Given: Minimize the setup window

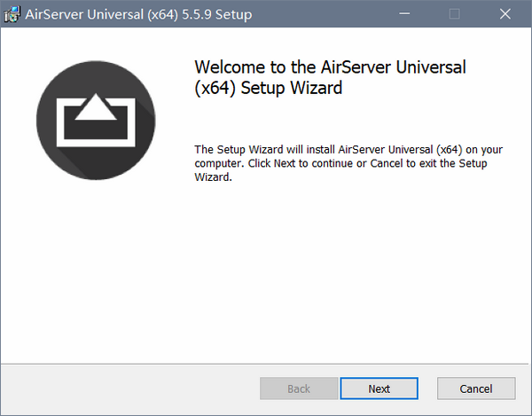Looking at the screenshot, I should coord(405,14).
